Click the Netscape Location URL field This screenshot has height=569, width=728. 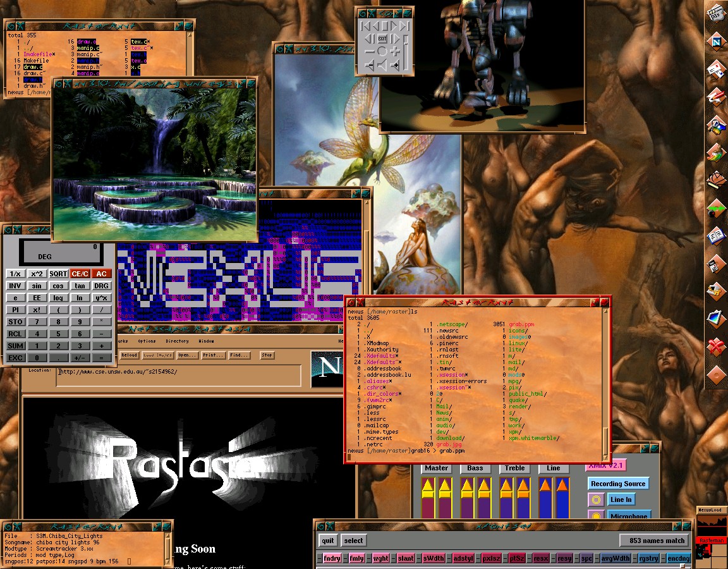coord(179,376)
